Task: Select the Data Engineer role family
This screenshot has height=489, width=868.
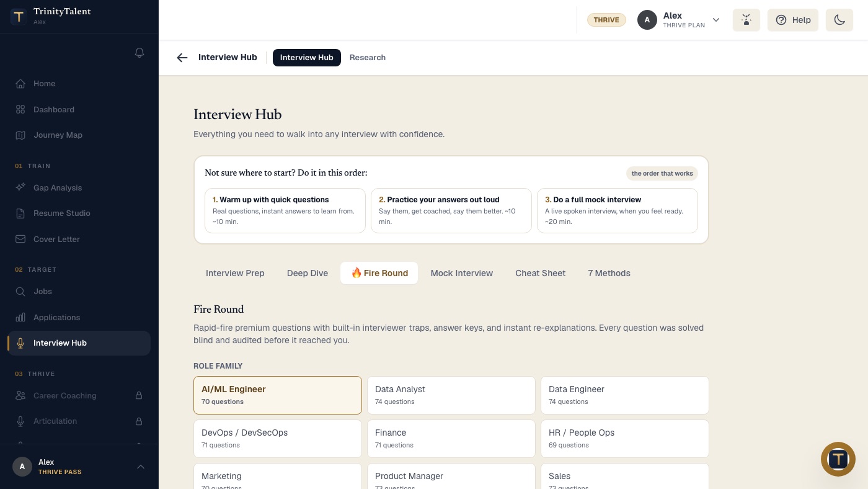Action: [625, 395]
